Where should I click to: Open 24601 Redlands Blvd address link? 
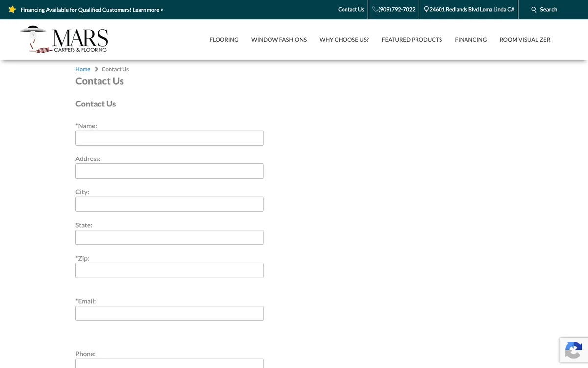pos(472,9)
